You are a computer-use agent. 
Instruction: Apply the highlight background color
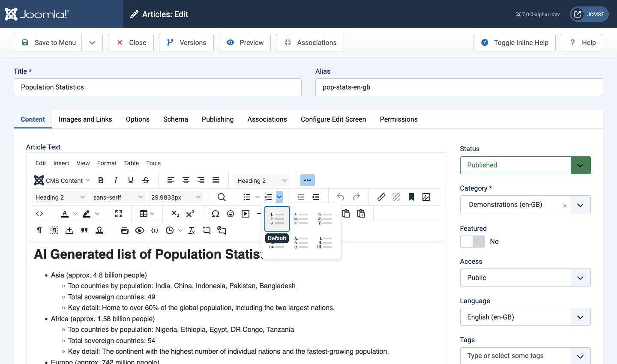tap(87, 214)
